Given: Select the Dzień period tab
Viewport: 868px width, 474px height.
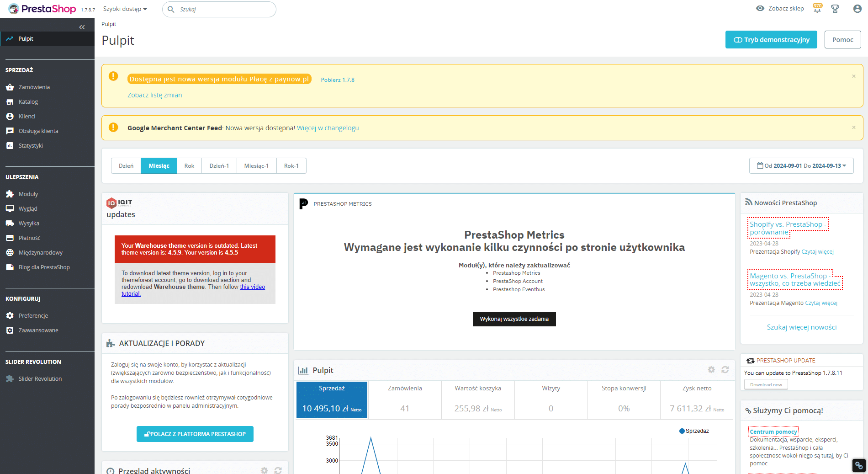Looking at the screenshot, I should pyautogui.click(x=126, y=166).
